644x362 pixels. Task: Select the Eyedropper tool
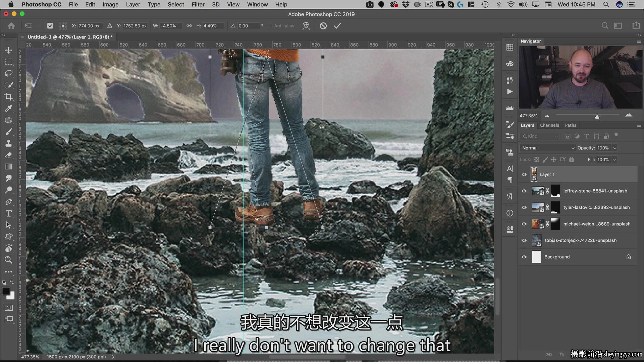8,108
